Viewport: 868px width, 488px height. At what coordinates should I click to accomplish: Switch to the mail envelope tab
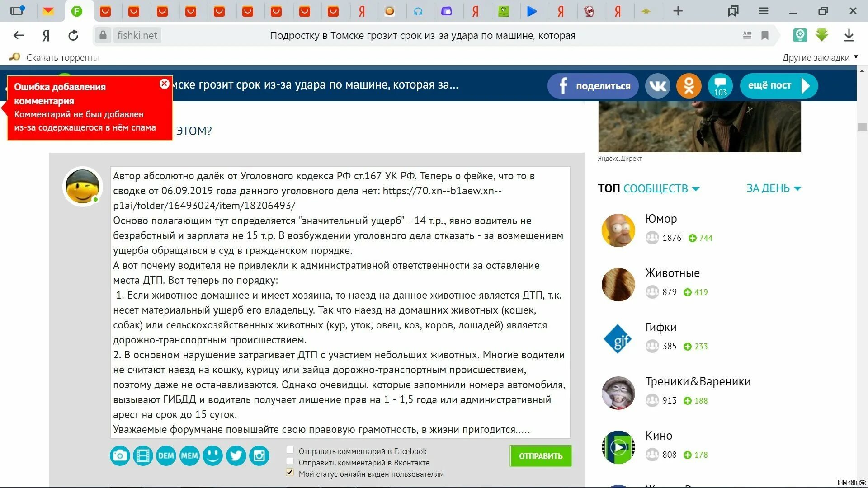[48, 11]
